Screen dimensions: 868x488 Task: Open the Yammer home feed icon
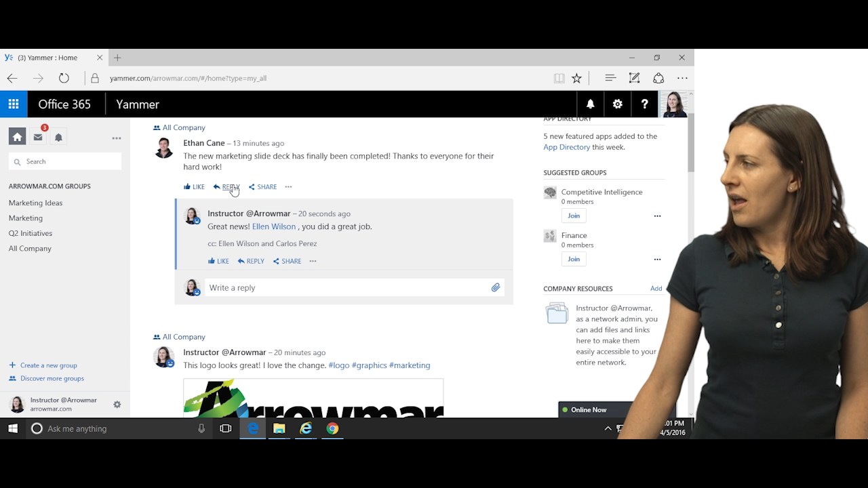(18, 137)
